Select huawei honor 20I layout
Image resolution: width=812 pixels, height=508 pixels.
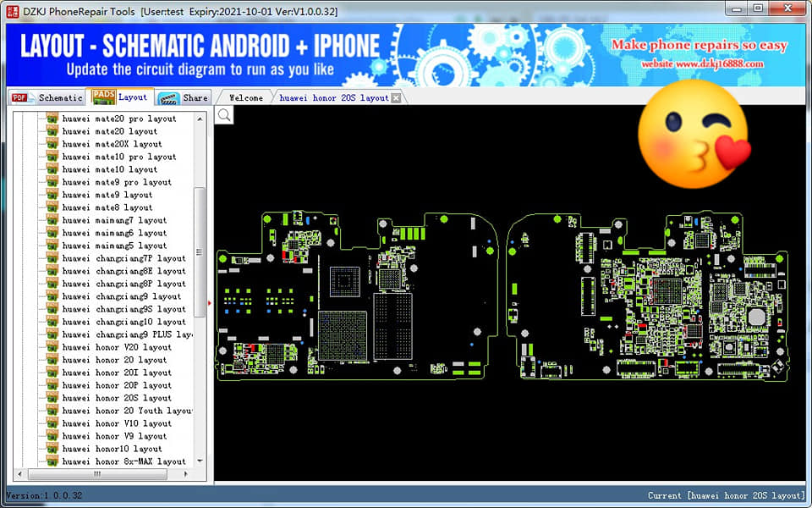(x=117, y=373)
